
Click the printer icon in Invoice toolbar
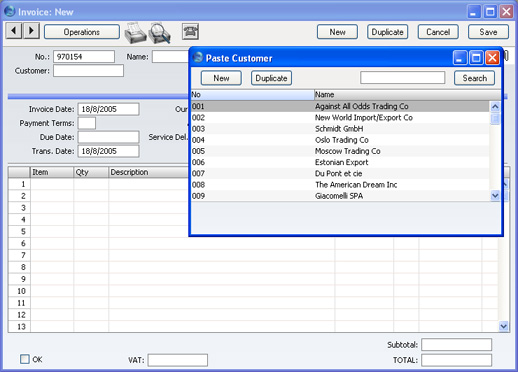pos(135,33)
